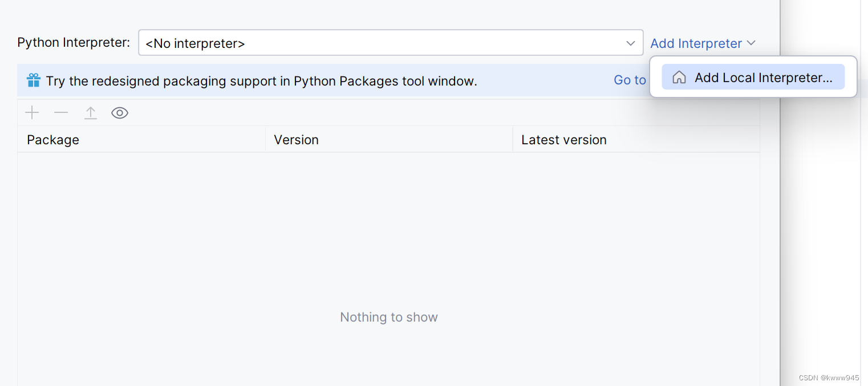The image size is (868, 386).
Task: Click the house icon beside Add Local Interpreter
Action: (679, 78)
